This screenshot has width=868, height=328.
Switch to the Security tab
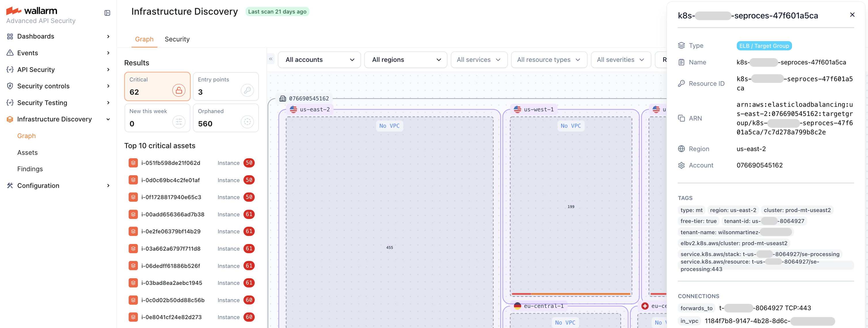[x=177, y=39]
